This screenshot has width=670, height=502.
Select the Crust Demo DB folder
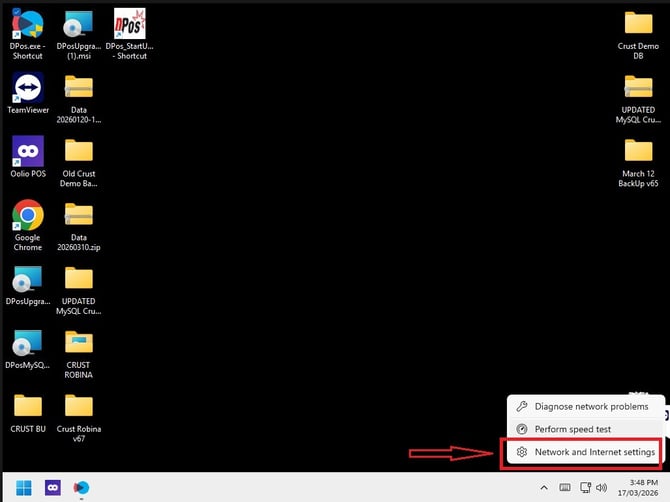[x=638, y=34]
